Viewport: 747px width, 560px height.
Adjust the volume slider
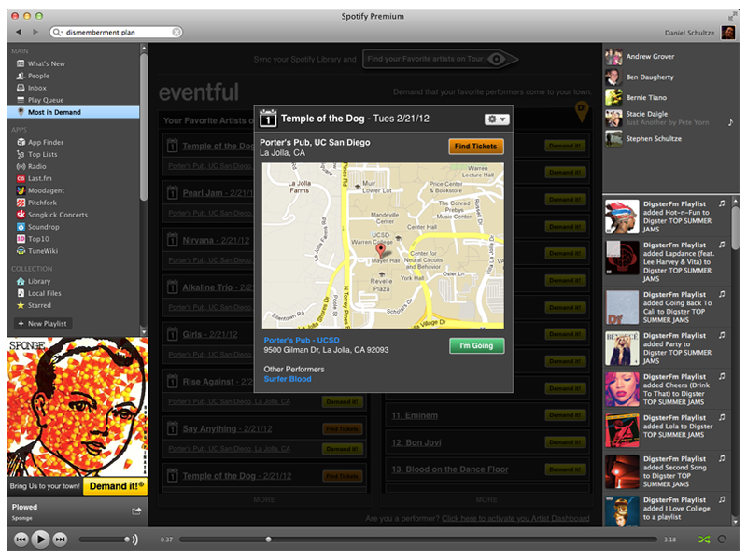[104, 539]
